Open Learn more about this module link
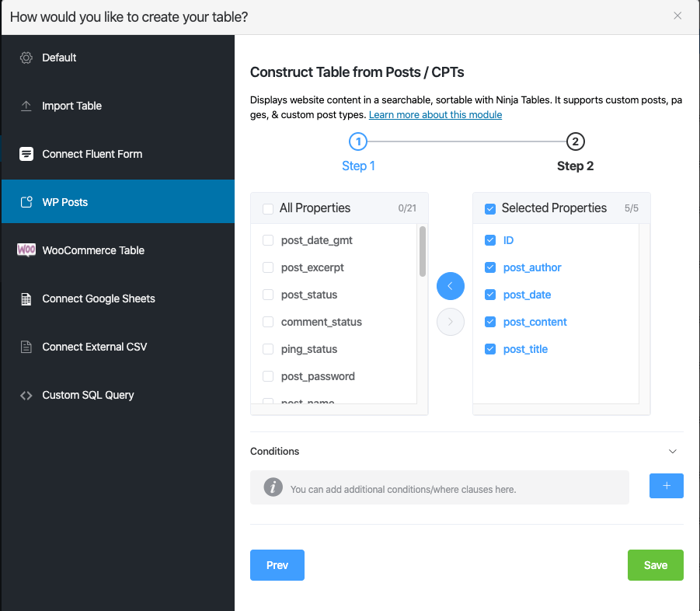The width and height of the screenshot is (700, 611). (435, 115)
